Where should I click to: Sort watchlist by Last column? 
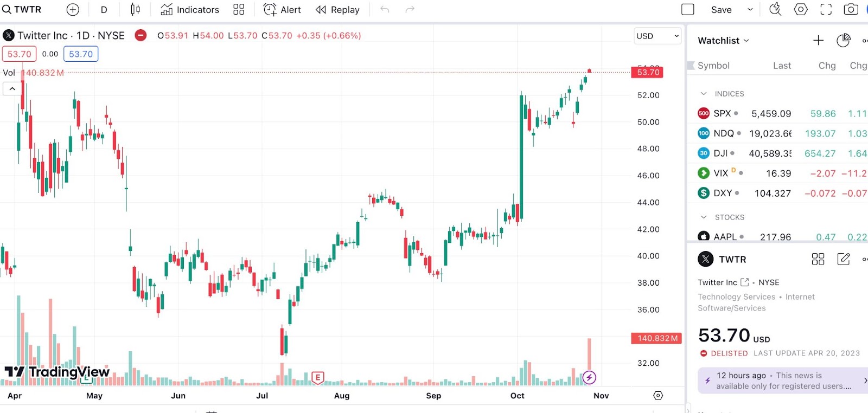[x=782, y=66]
